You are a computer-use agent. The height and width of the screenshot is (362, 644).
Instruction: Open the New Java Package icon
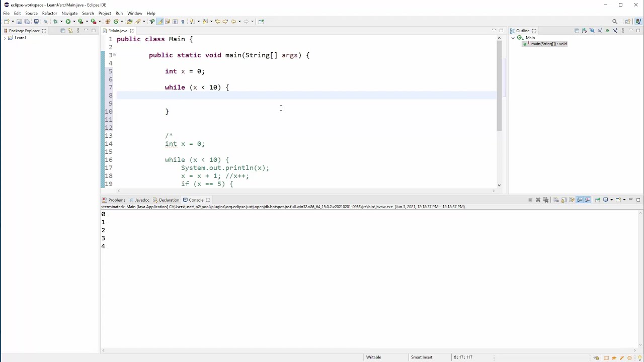[108, 21]
